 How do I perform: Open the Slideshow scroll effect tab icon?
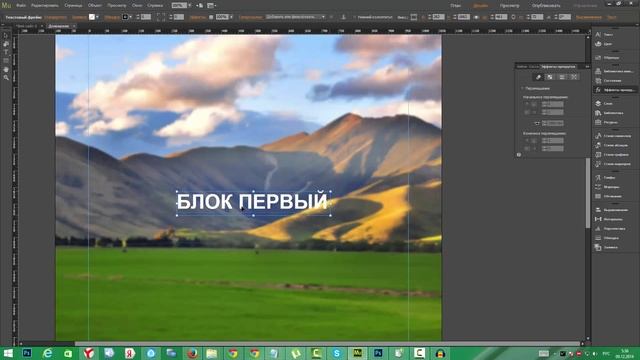pos(562,77)
